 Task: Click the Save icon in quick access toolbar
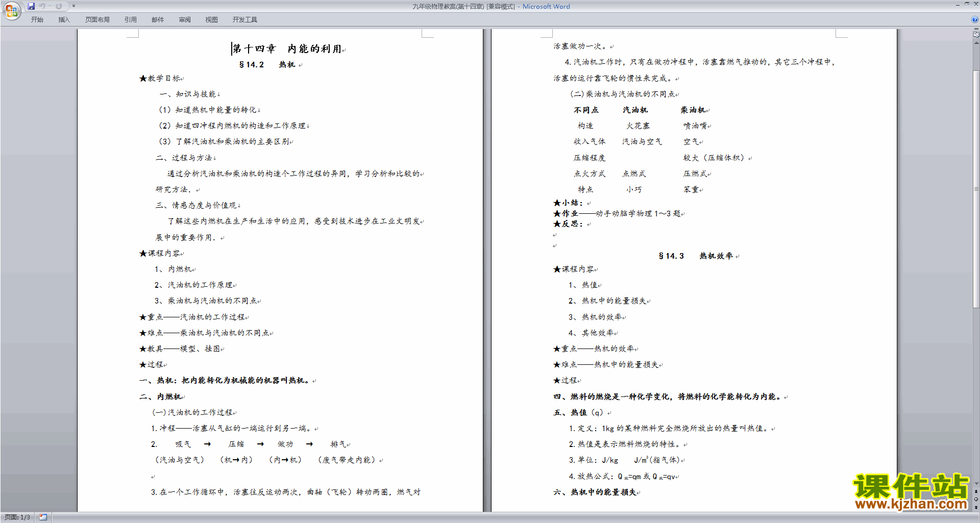click(x=31, y=6)
